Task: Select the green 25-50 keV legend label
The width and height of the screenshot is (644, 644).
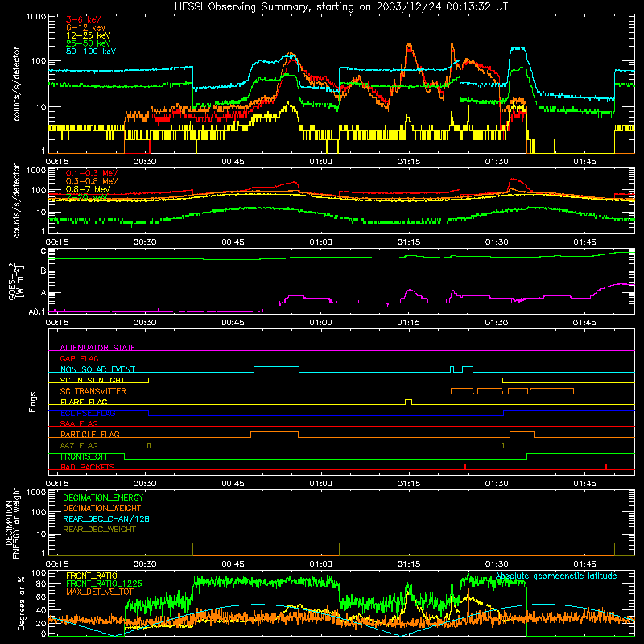Action: pyautogui.click(x=88, y=43)
